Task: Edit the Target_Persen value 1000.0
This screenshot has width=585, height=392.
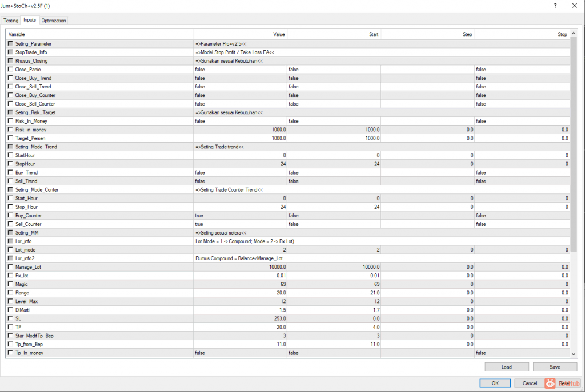Action: 241,138
